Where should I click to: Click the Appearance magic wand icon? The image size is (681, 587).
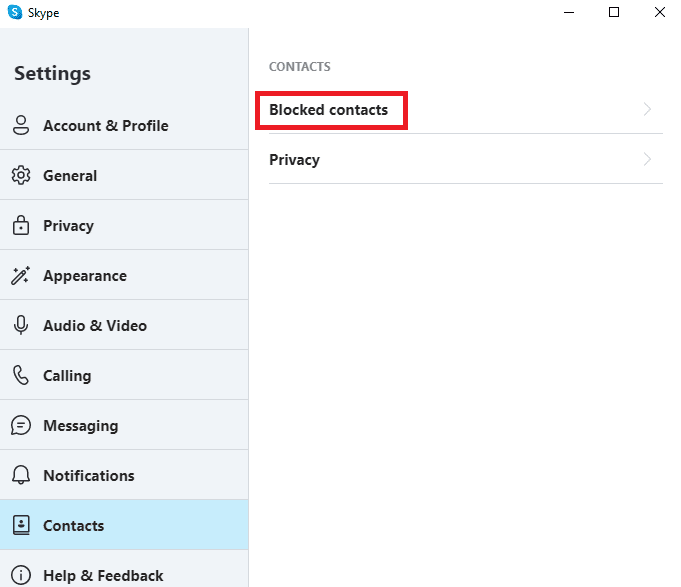point(20,275)
